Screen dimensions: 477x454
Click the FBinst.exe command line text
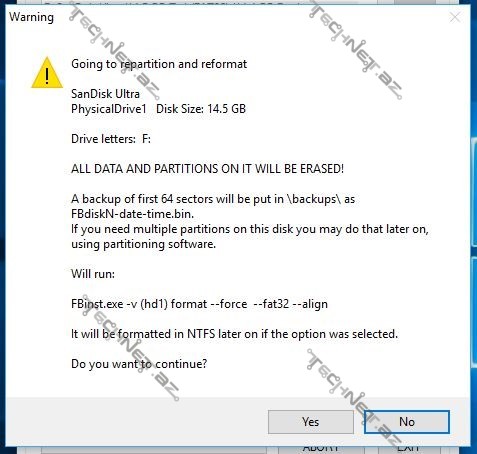pyautogui.click(x=199, y=304)
